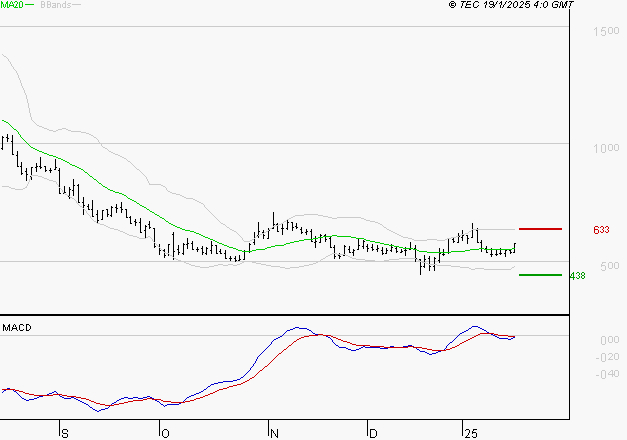
Task: Click the green 438 support value
Action: click(577, 276)
